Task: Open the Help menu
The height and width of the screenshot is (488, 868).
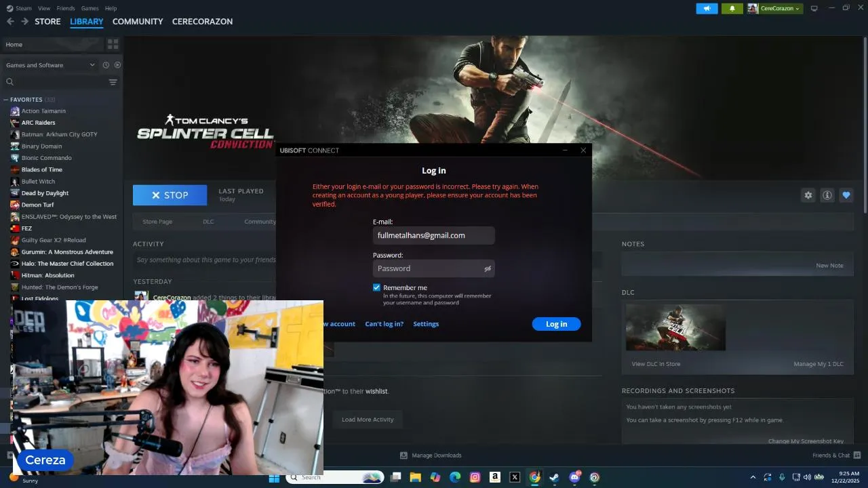Action: 111,8
